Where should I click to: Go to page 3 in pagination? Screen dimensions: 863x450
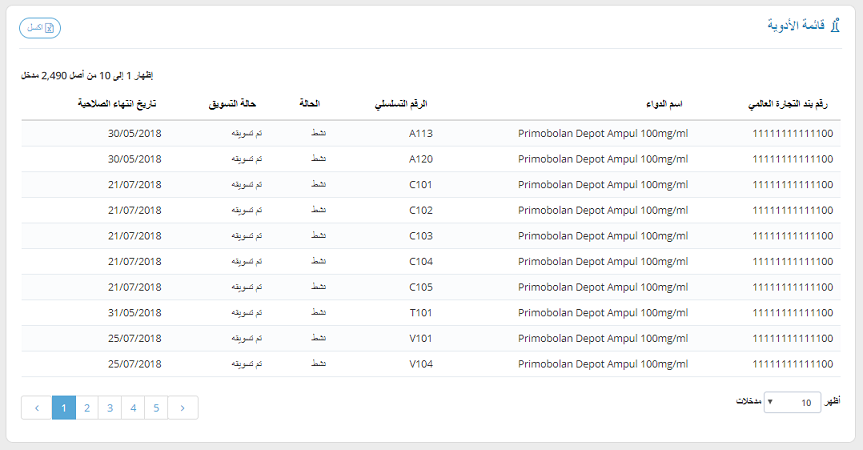(110, 408)
